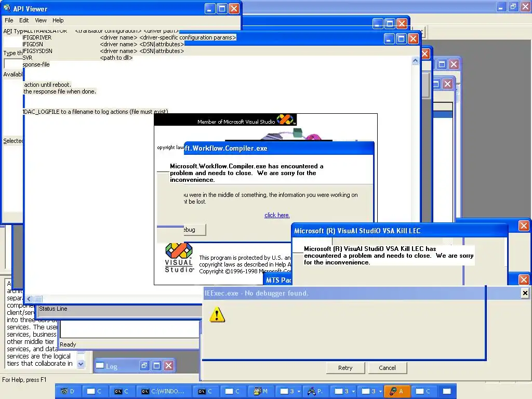This screenshot has width=532, height=399.
Task: Click the API Viewer title bar icon
Action: (x=7, y=8)
